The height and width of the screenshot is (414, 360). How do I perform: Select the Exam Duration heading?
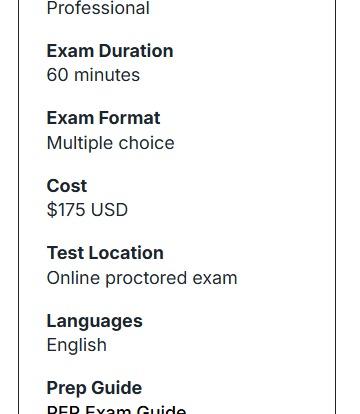(x=110, y=51)
